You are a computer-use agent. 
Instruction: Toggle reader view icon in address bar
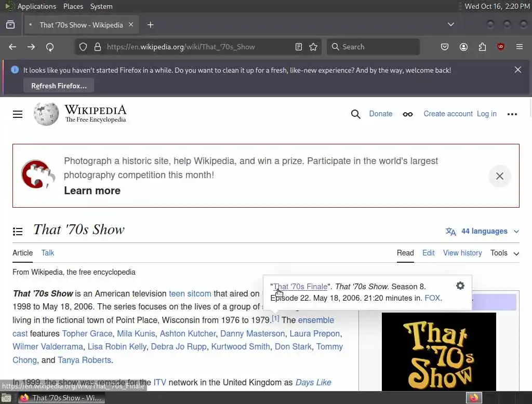(299, 47)
